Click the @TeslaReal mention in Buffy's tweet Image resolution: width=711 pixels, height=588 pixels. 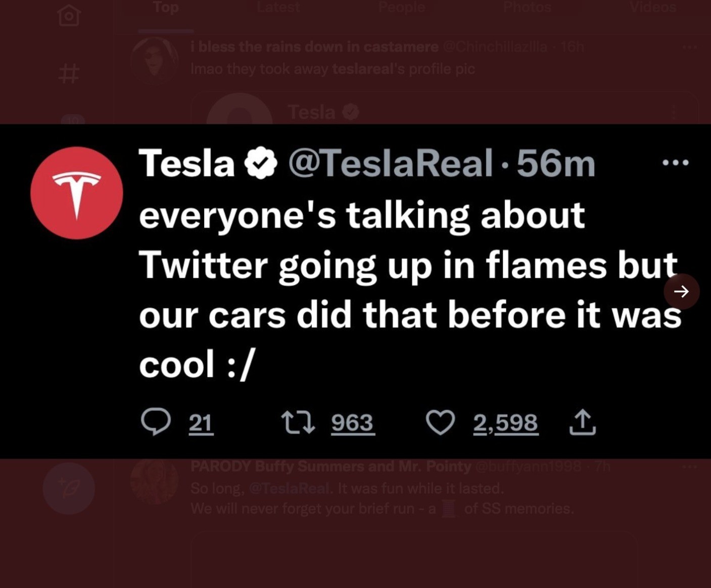[x=290, y=488]
